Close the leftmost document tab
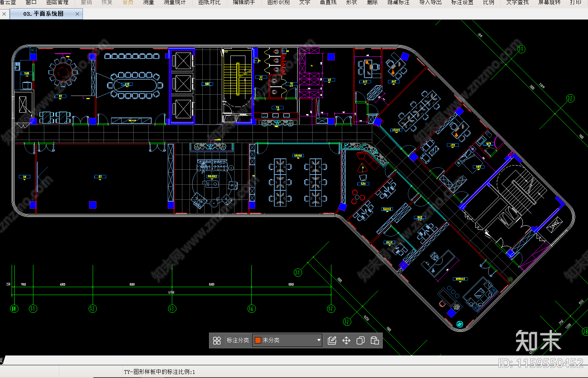 coord(4,14)
